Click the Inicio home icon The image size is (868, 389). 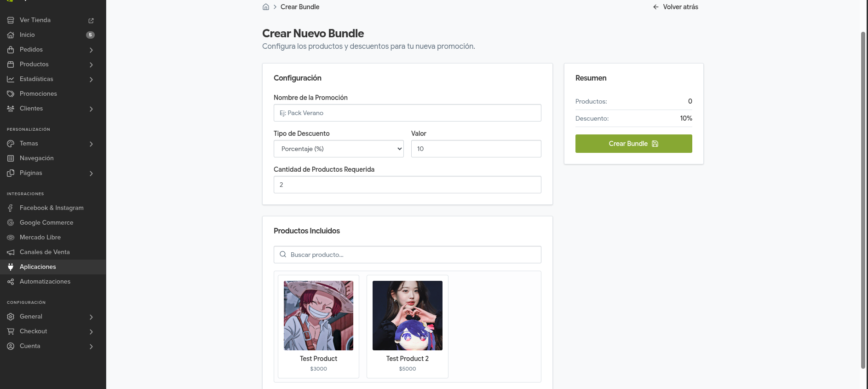[10, 35]
